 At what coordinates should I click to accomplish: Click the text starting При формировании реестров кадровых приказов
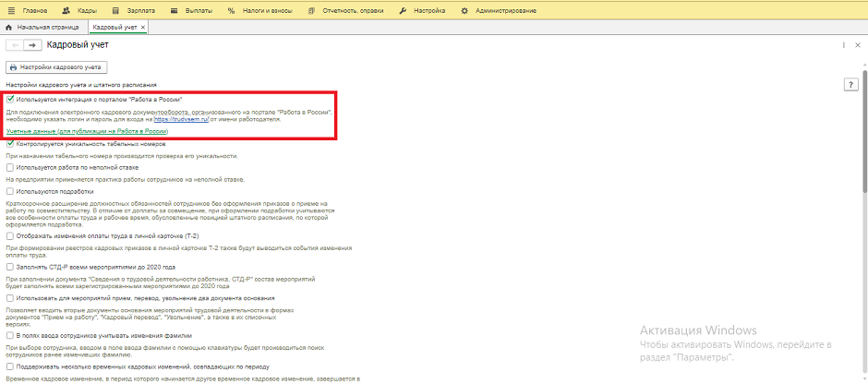179,252
